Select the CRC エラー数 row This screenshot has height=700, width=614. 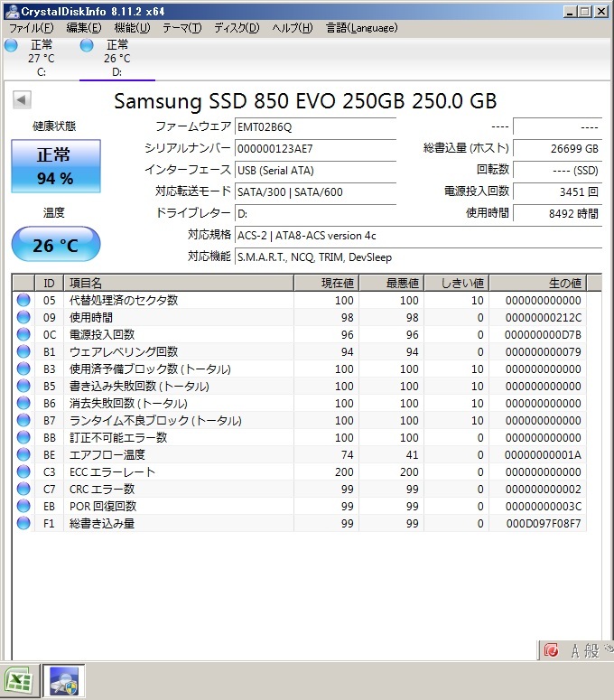tap(300, 490)
